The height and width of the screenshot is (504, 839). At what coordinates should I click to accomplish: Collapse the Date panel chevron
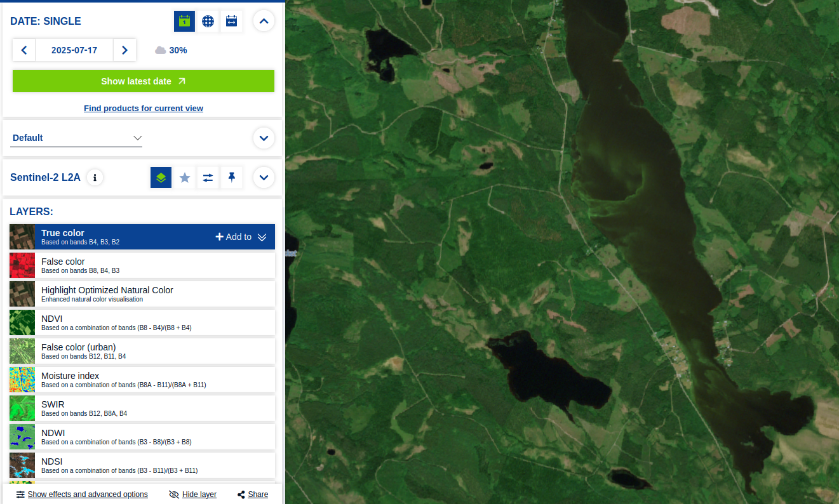[264, 22]
